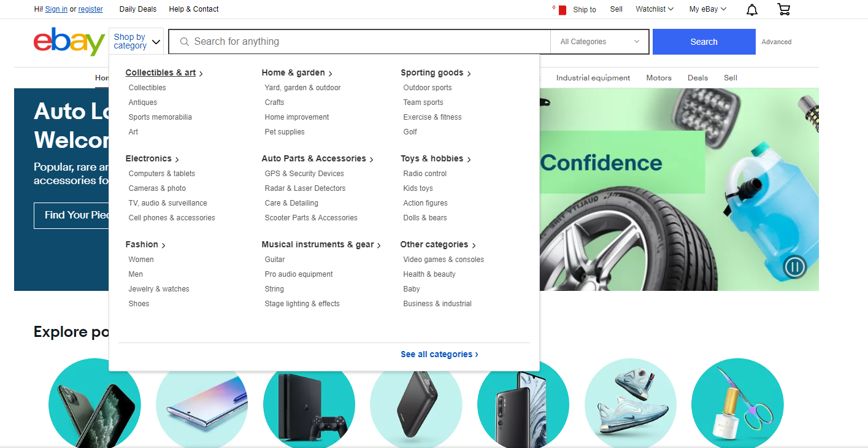Image resolution: width=868 pixels, height=448 pixels.
Task: Choose Sports memorabilia subcategory
Action: 160,117
